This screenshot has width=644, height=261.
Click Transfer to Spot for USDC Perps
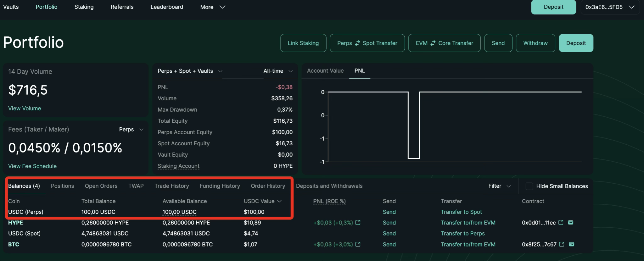point(461,212)
